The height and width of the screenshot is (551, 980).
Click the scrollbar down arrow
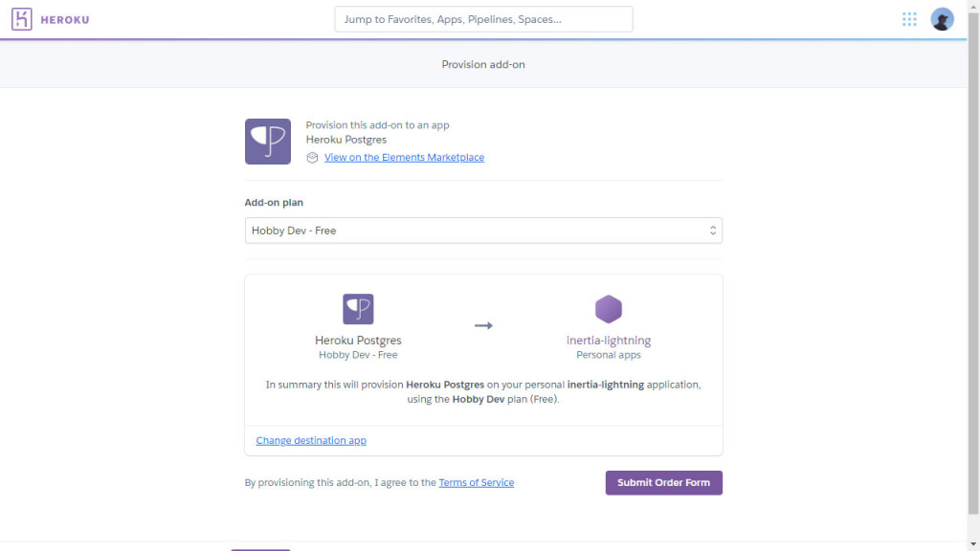973,544
